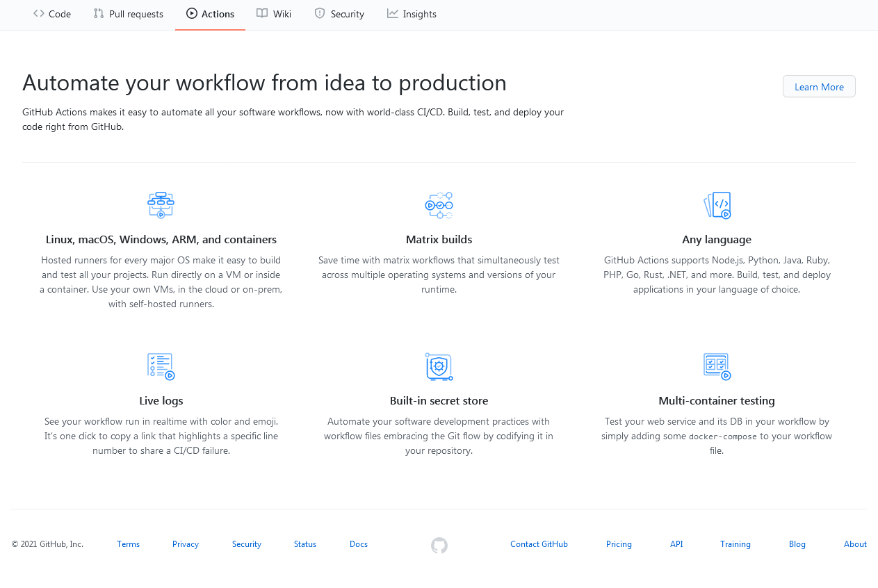Image resolution: width=878 pixels, height=588 pixels.
Task: Check the Status footer link
Action: (x=305, y=544)
